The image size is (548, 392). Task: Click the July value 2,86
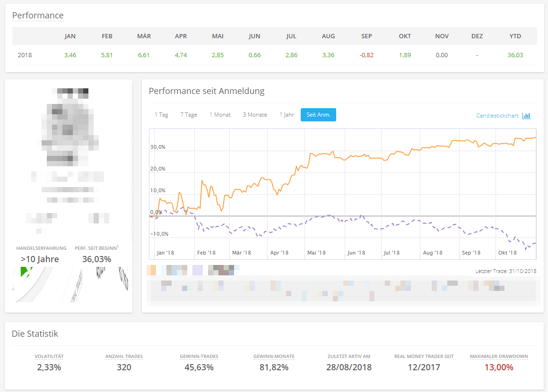click(x=291, y=55)
